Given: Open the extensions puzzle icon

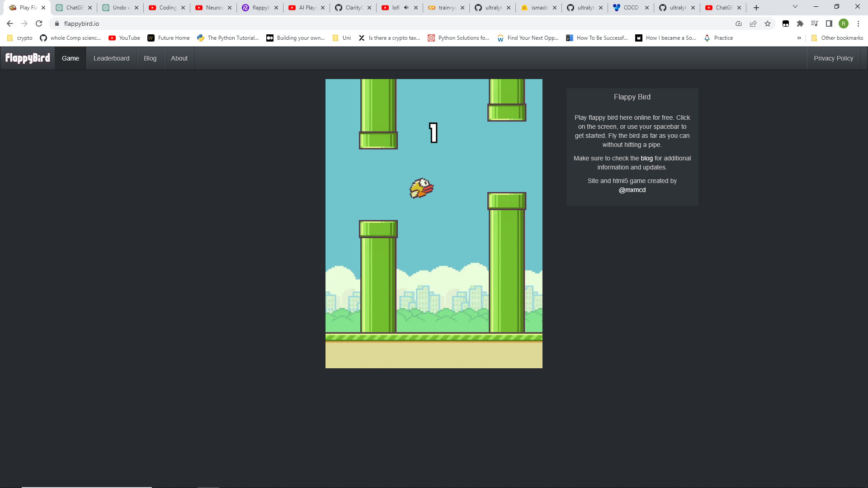Looking at the screenshot, I should pyautogui.click(x=800, y=23).
